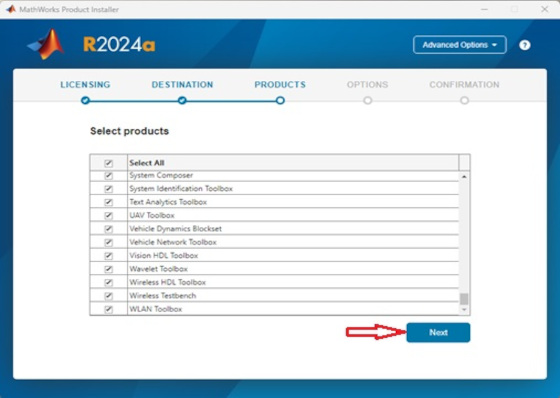Click the OPTIONS step circle marker
This screenshot has height=398, width=560.
click(368, 100)
